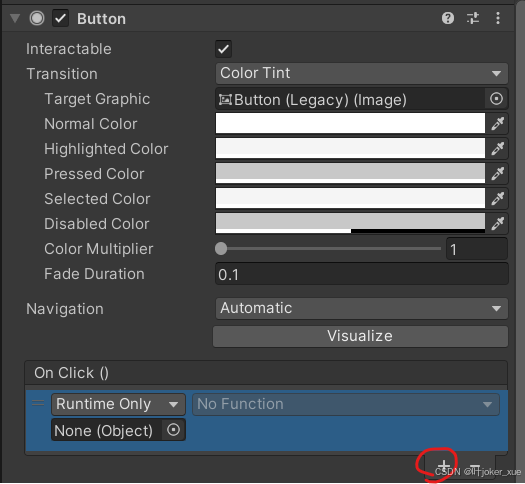Click the Target Graphic object field
Viewport: 525px width, 484px height.
tap(350, 99)
